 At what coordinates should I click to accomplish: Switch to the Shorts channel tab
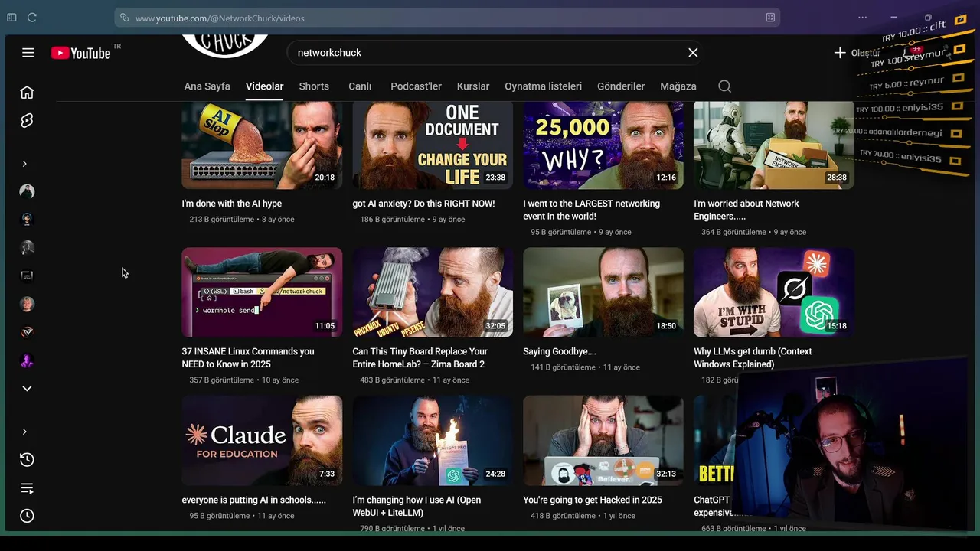(x=314, y=86)
